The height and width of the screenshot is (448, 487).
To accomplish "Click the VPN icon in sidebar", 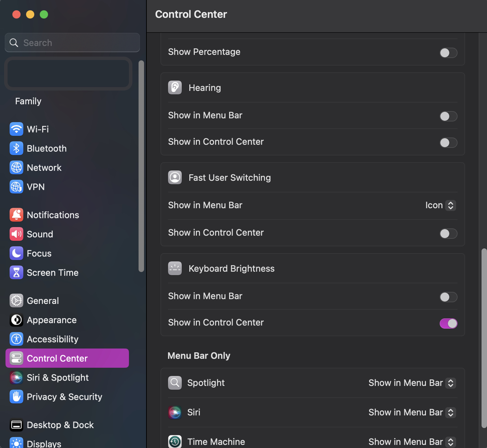I will click(x=16, y=187).
